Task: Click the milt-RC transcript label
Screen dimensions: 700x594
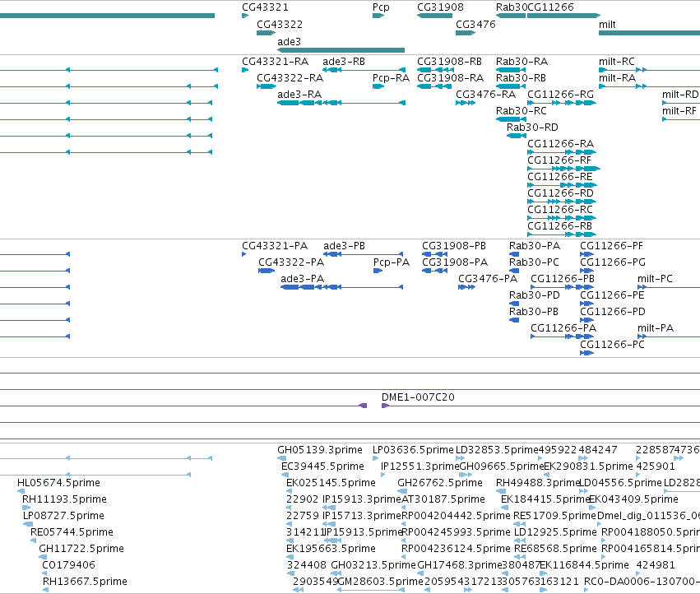Action: (617, 61)
